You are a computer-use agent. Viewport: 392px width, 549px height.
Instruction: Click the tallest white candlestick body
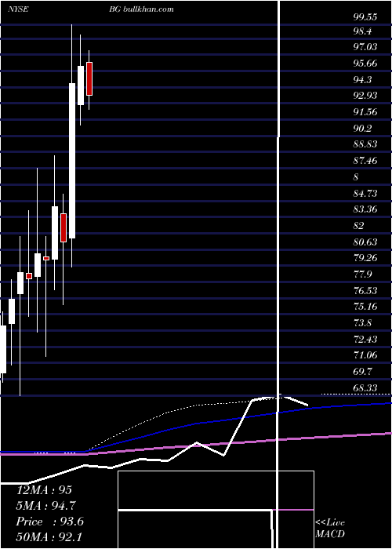click(72, 161)
